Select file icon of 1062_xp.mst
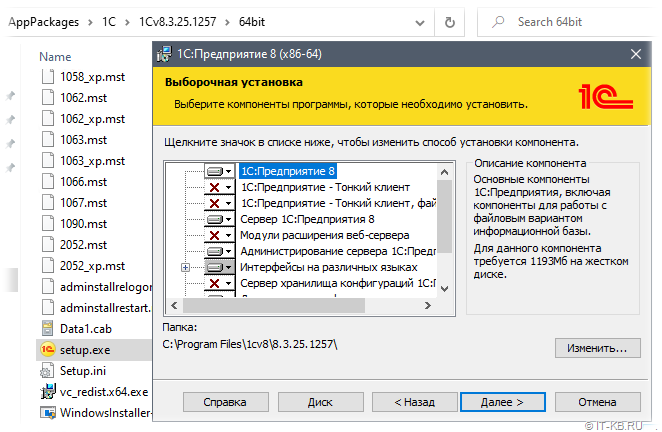The width and height of the screenshot is (662, 432). [x=48, y=119]
